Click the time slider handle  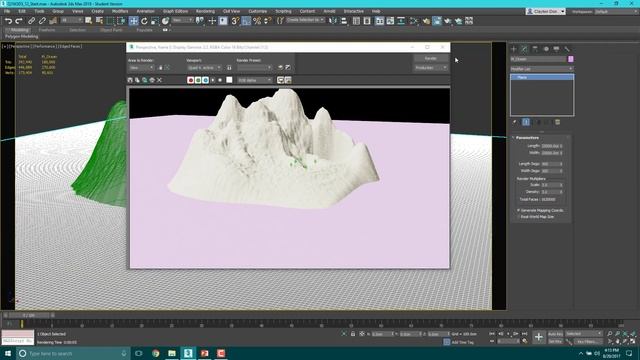point(29,315)
